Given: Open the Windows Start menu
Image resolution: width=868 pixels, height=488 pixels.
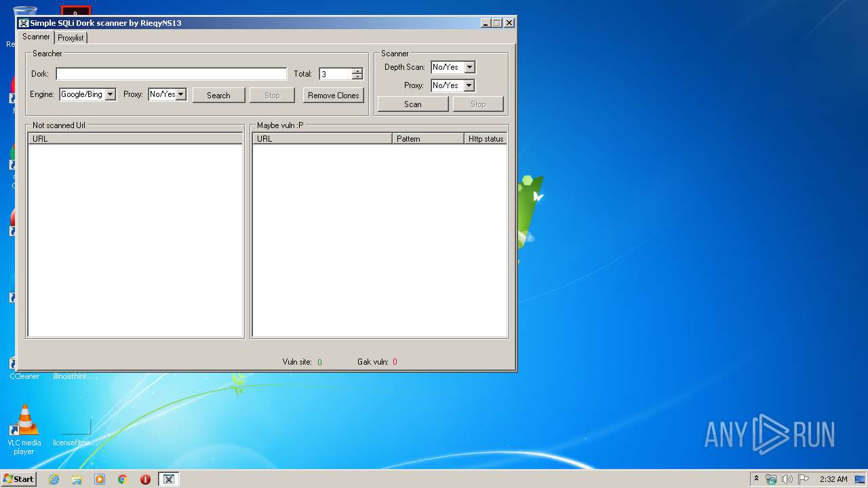Looking at the screenshot, I should coord(18,479).
